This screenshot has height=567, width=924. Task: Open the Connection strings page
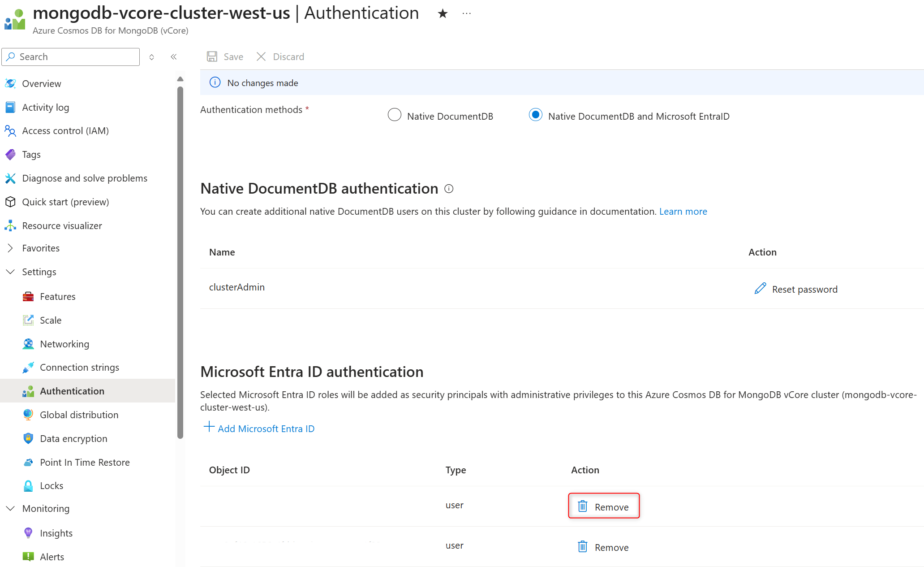[x=79, y=367]
